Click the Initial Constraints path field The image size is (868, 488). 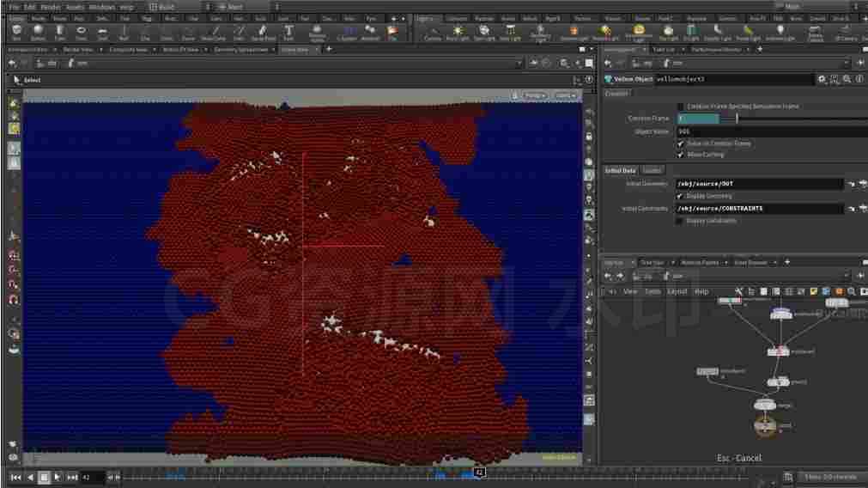point(759,209)
